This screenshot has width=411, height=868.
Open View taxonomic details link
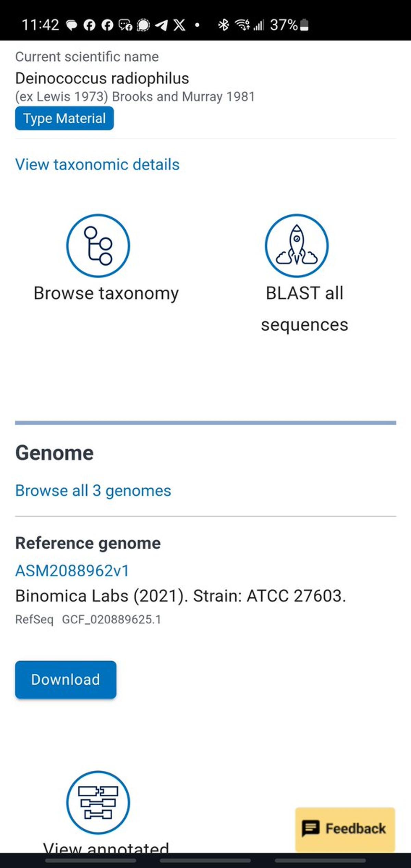coord(97,164)
